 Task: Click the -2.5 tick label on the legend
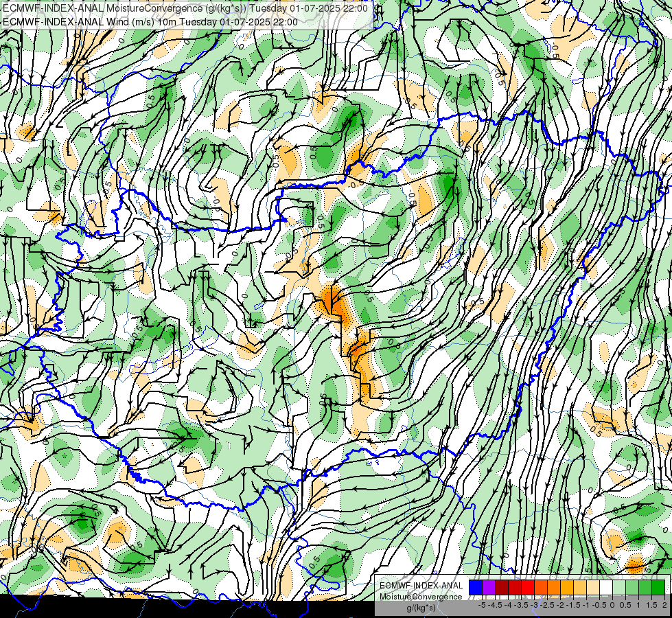[547, 605]
